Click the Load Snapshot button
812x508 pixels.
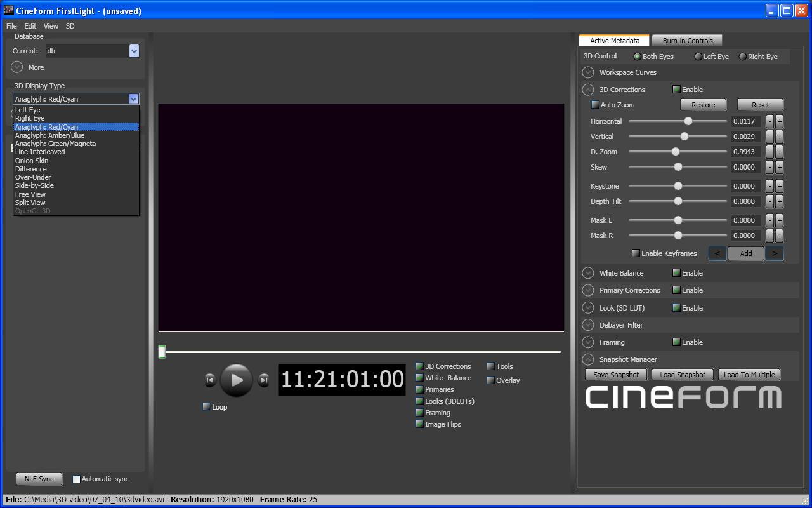point(683,375)
